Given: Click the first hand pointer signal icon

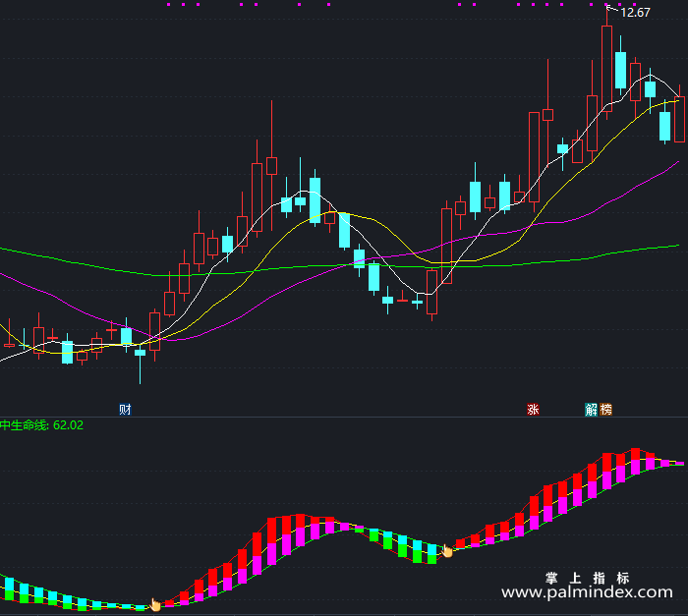Looking at the screenshot, I should [x=155, y=604].
